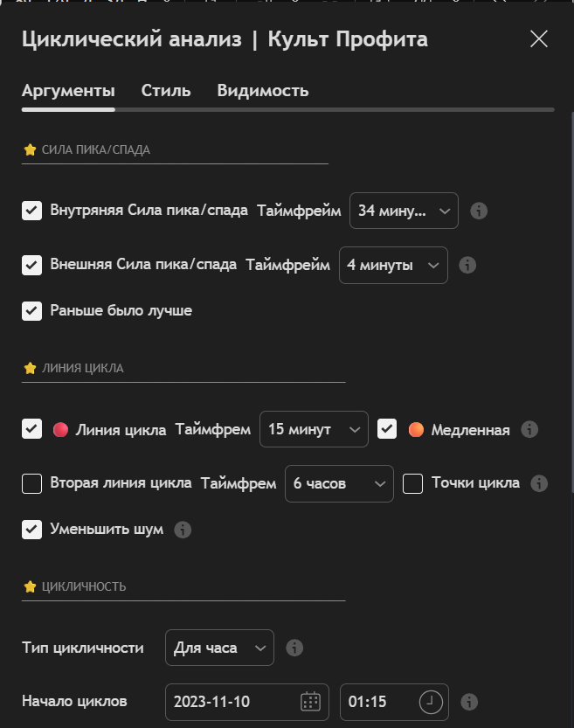
Task: Uncheck Раньше было лучше checkbox
Action: 32,310
